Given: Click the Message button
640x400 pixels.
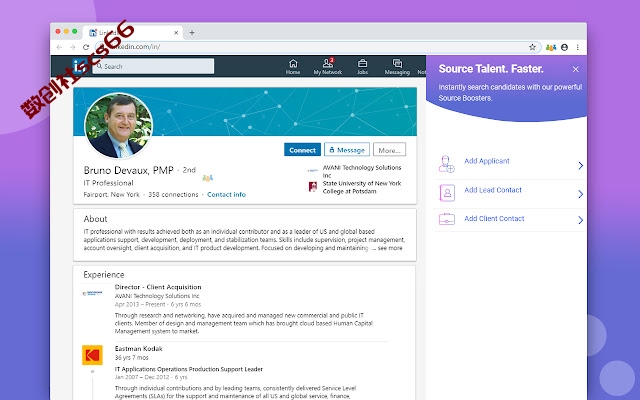Looking at the screenshot, I should (347, 150).
